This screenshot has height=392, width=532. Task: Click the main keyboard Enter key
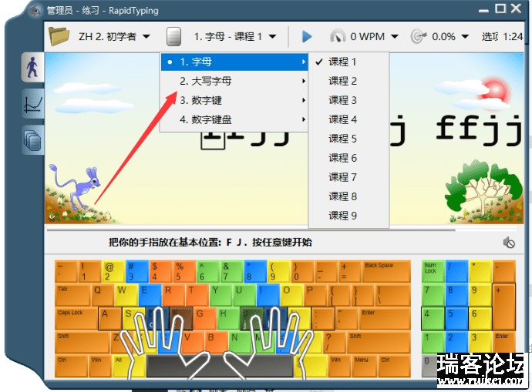coord(385,319)
